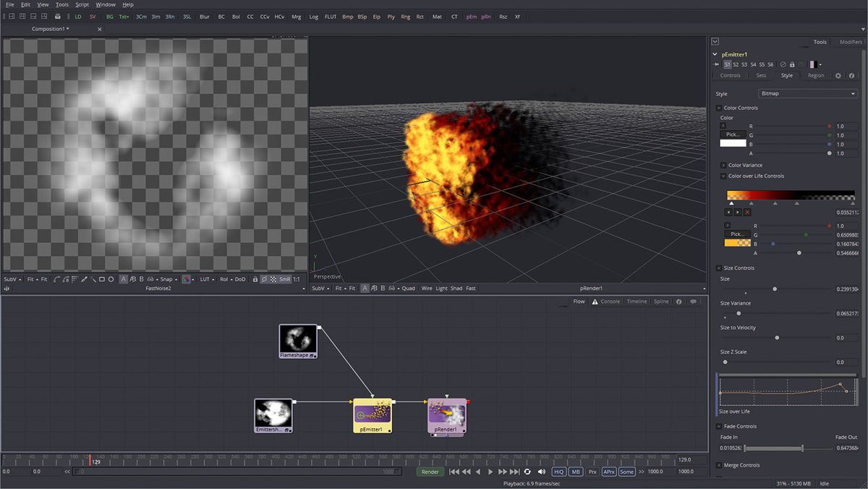
Task: Toggle HiQ high quality rendering
Action: (x=559, y=471)
